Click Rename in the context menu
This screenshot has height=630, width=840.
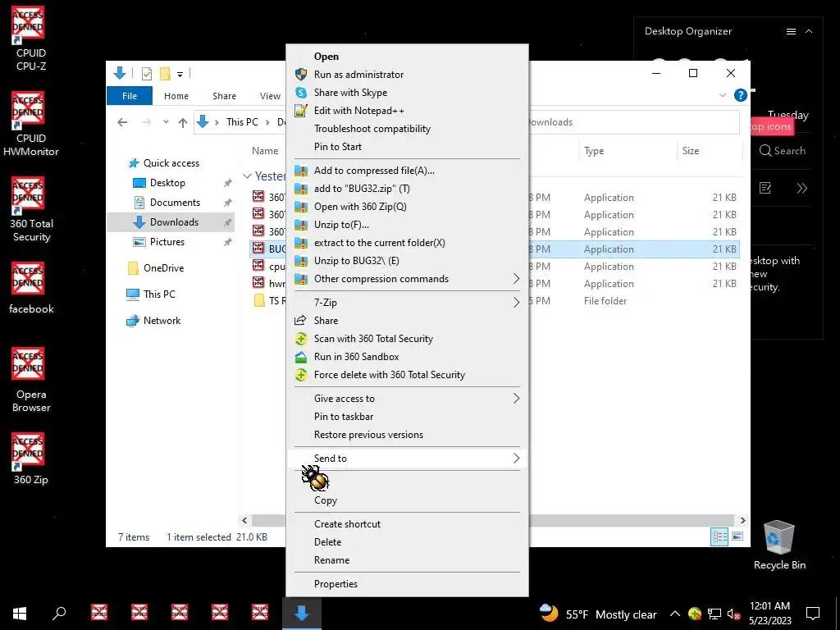pos(407,559)
